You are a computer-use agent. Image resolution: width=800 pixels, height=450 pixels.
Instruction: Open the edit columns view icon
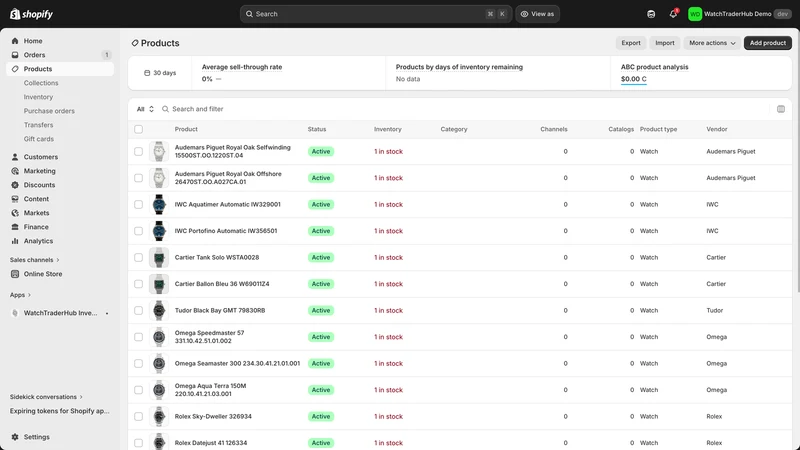tap(781, 109)
